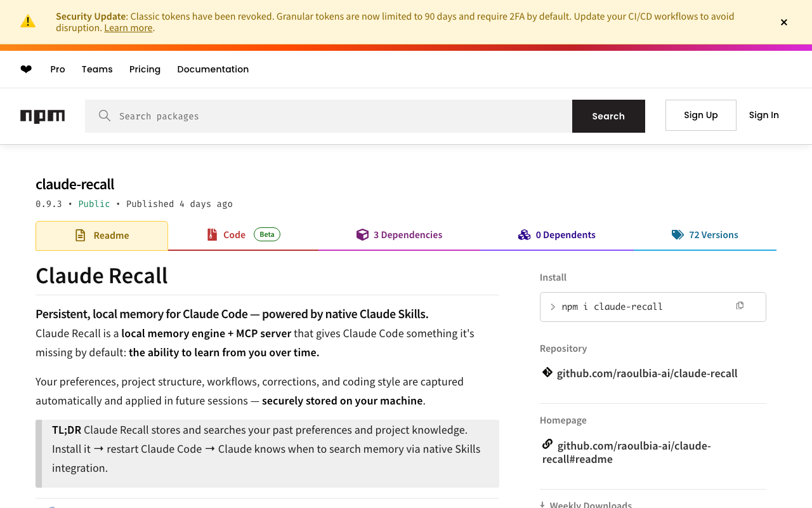Click the Sign Up button
812x508 pixels.
(701, 115)
